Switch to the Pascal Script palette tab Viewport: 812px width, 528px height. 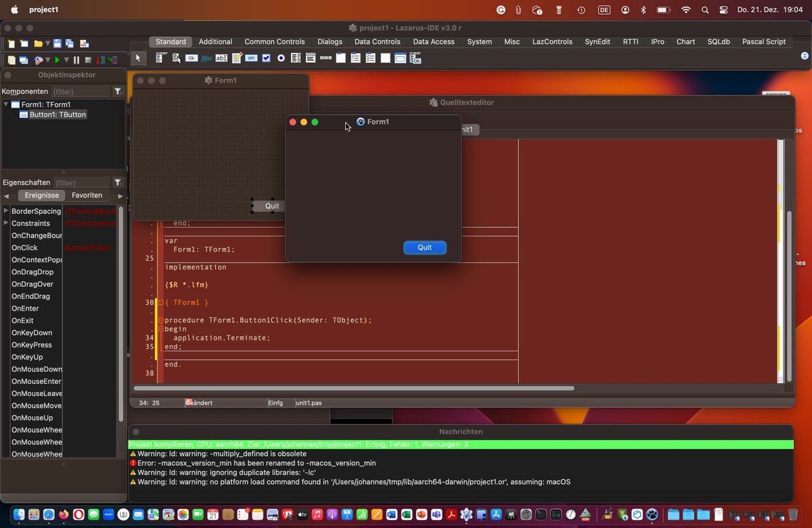point(764,41)
